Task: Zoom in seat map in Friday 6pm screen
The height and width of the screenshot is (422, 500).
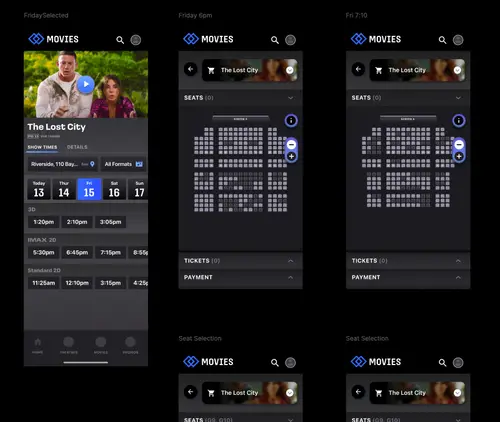Action: [291, 156]
